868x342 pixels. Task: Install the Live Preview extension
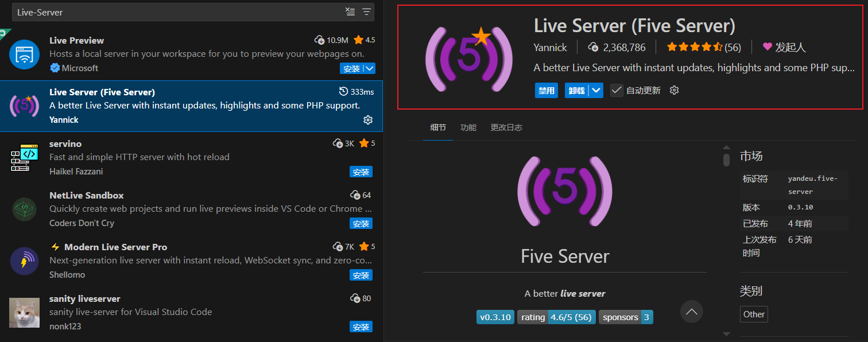[351, 68]
